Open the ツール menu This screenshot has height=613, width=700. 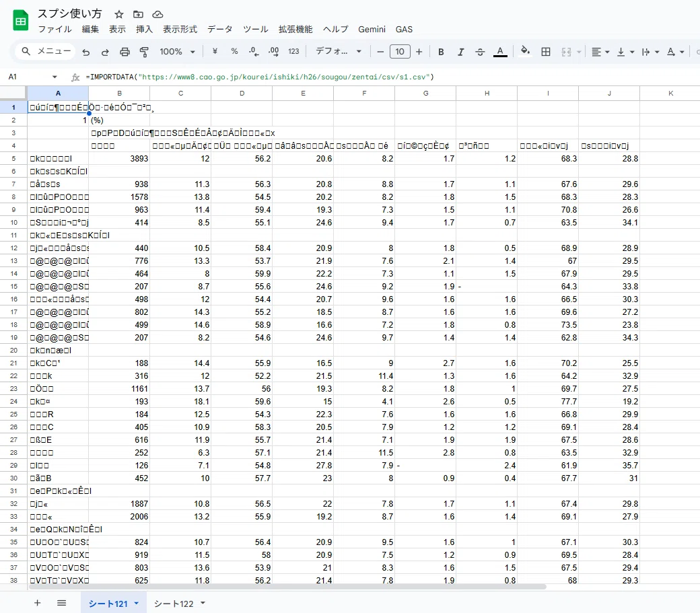[x=255, y=30]
